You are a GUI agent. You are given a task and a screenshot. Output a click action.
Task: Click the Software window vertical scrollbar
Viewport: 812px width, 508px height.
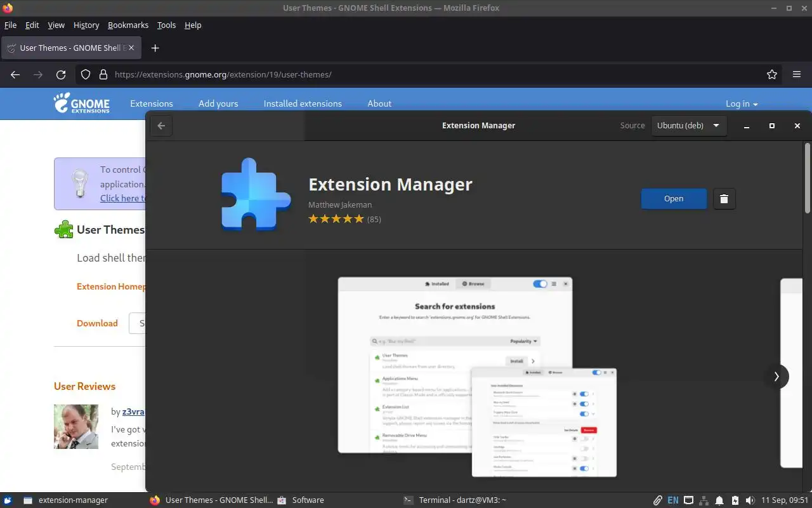(x=808, y=178)
